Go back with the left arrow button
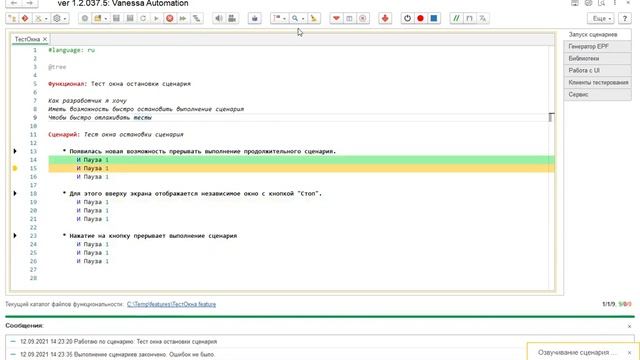640x360 pixels. (14, 3)
